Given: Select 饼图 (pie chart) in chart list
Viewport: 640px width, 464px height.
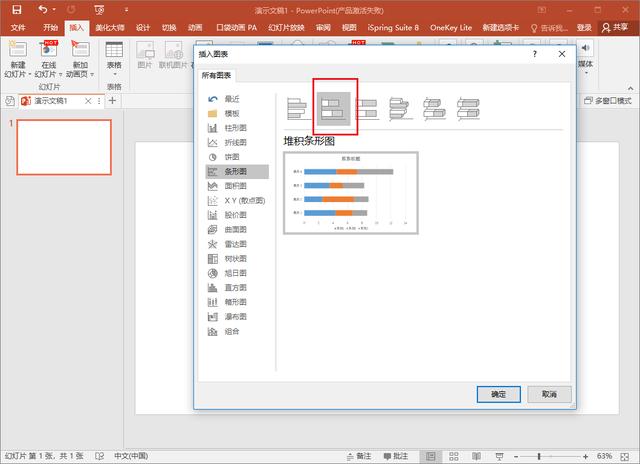Looking at the screenshot, I should click(x=231, y=157).
